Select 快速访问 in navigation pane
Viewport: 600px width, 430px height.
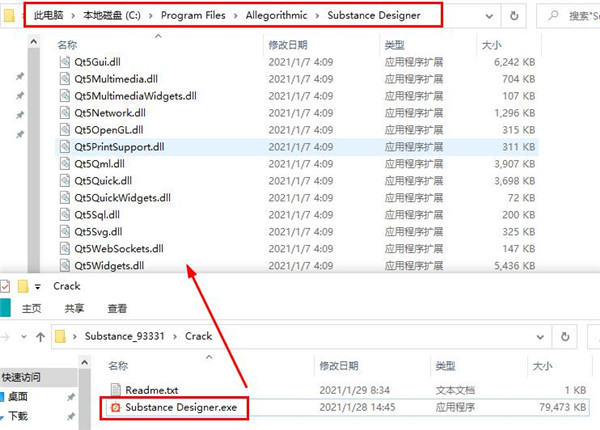(21, 378)
